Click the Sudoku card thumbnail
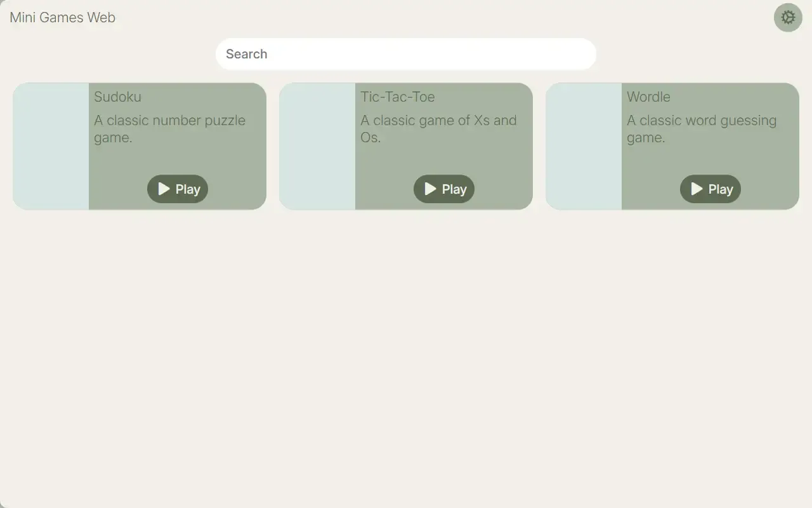The image size is (812, 508). (51, 146)
